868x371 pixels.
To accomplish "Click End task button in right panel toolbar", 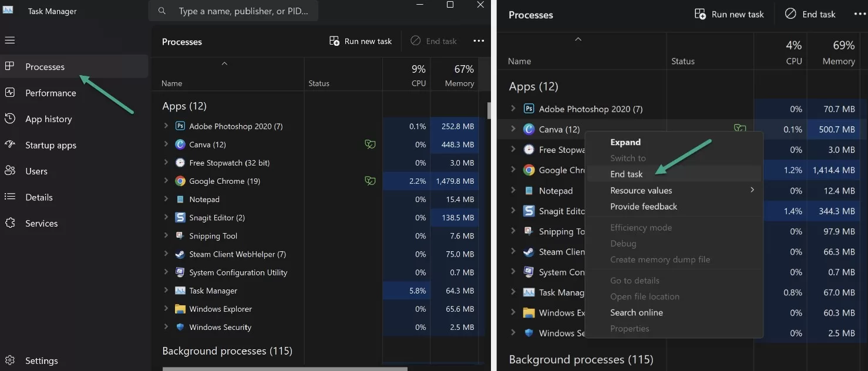I will click(810, 14).
